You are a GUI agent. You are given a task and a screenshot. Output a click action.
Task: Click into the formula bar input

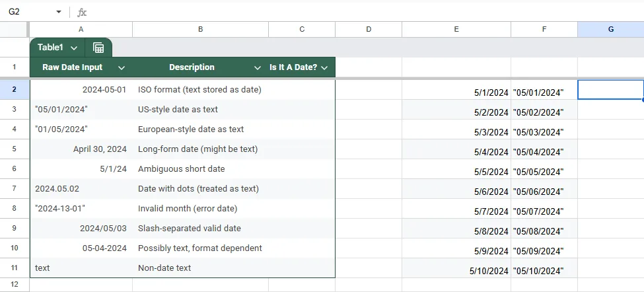[365, 12]
